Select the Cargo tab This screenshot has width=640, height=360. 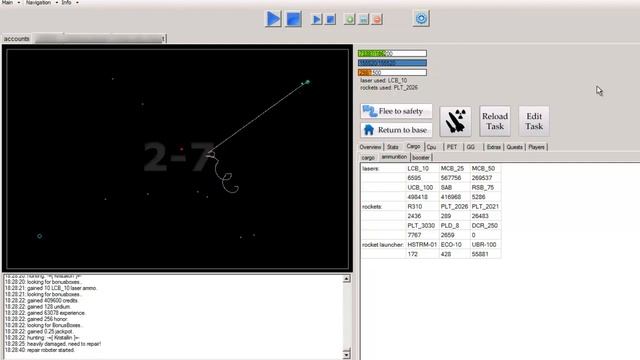point(413,146)
